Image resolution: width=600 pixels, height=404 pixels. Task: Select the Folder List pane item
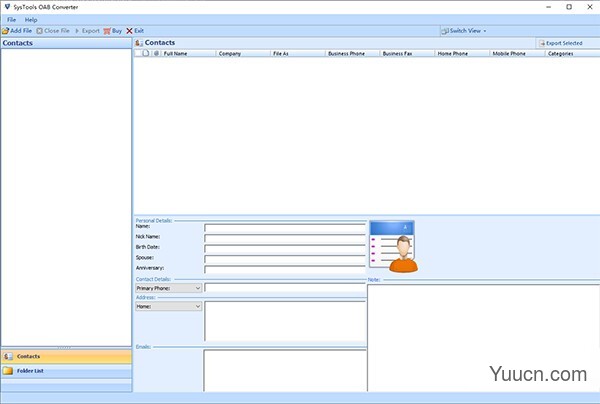[67, 371]
